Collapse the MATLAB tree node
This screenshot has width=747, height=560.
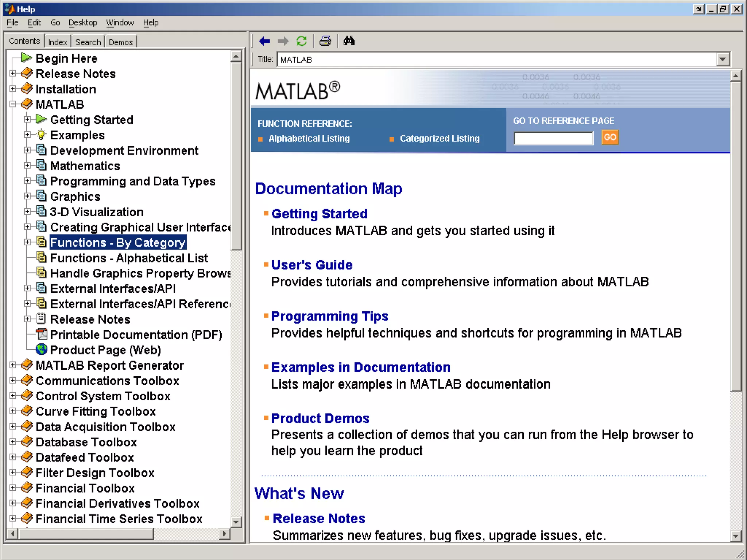13,104
